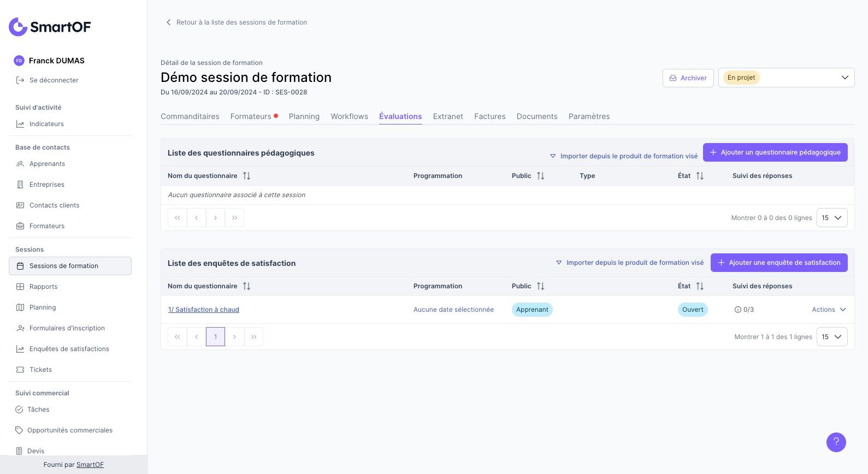
Task: Open Enquêtes de satisfactions in sidebar
Action: 70,349
